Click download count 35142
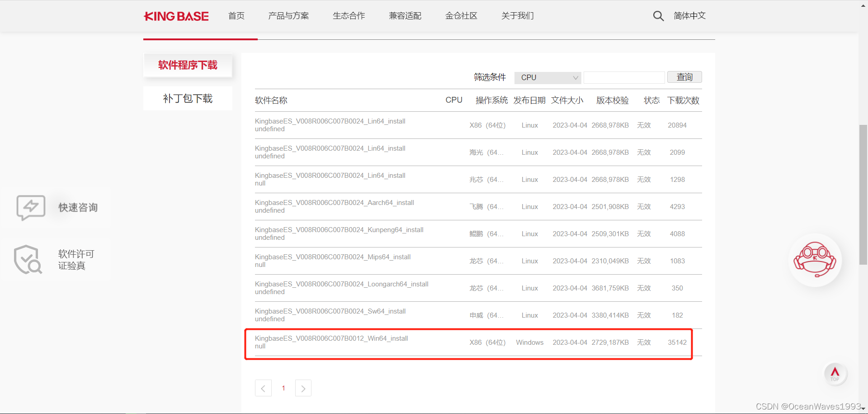This screenshot has height=414, width=868. pos(677,343)
